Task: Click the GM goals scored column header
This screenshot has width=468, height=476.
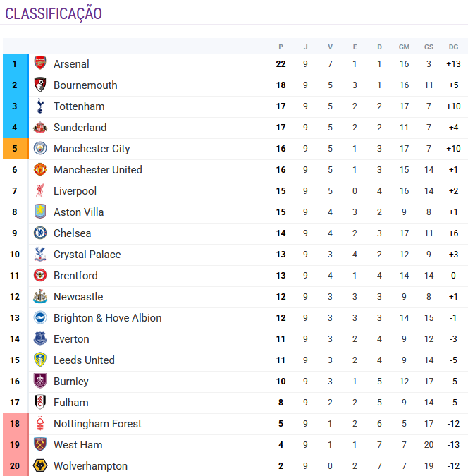Action: point(404,47)
